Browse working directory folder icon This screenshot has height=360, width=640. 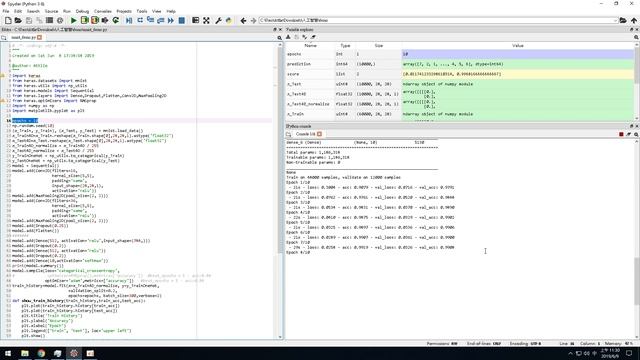623,20
